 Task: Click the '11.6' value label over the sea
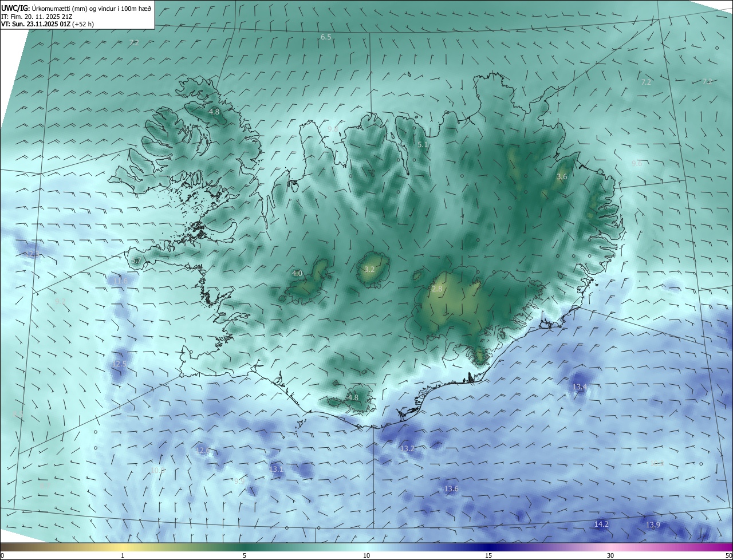(x=121, y=281)
